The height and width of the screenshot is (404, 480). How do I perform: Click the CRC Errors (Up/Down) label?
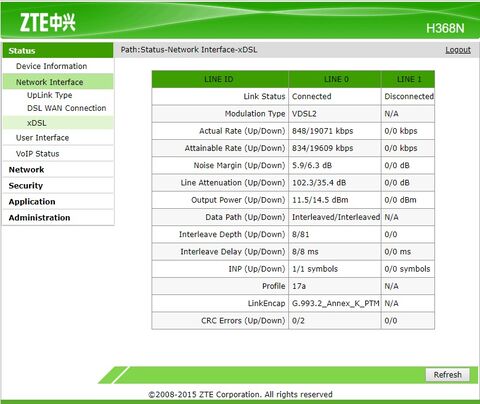pyautogui.click(x=243, y=321)
